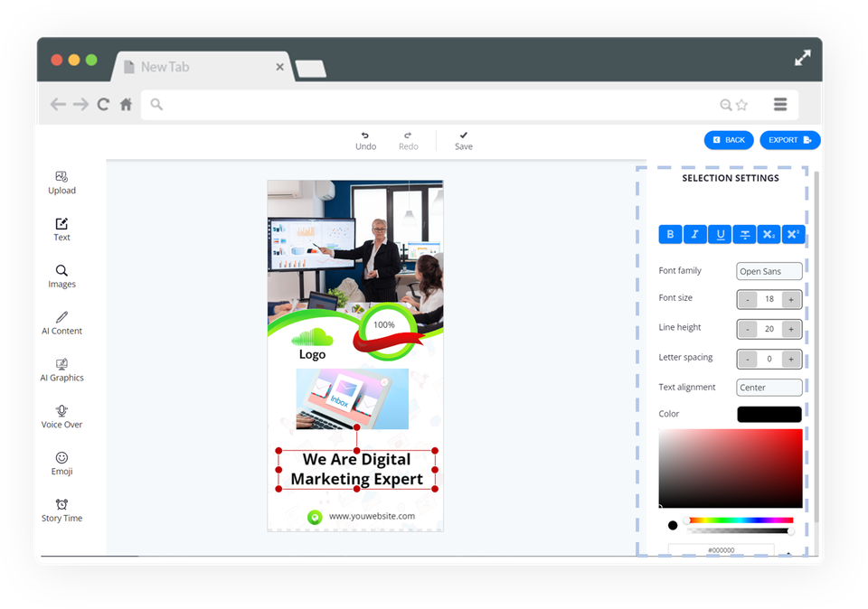Click the zoom out magnifier in address bar
The image size is (868, 609).
726,105
